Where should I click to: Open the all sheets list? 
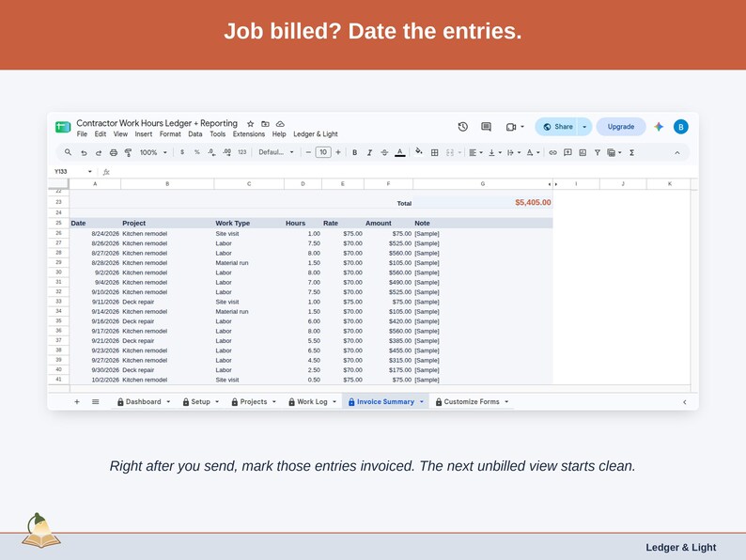(x=96, y=401)
